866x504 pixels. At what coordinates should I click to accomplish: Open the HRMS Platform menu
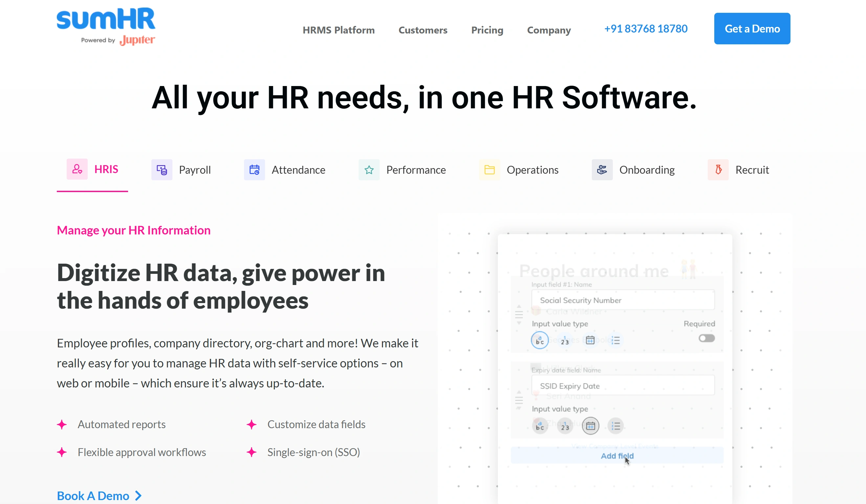pos(338,30)
